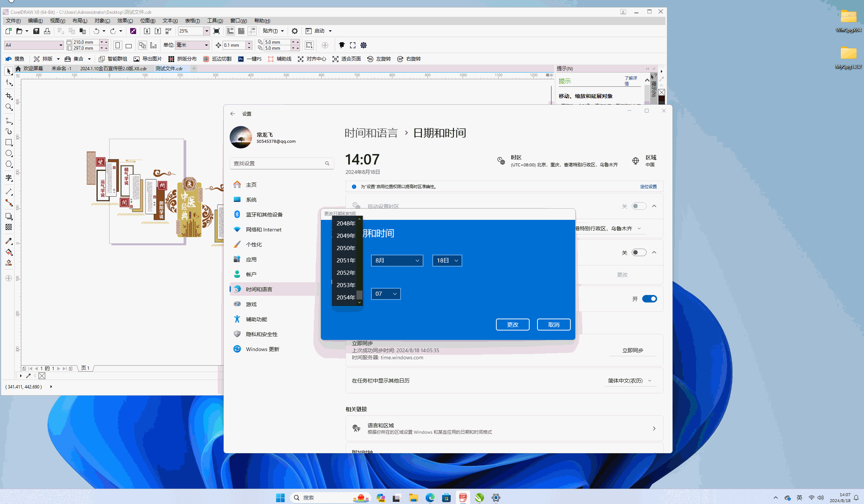Image resolution: width=864 pixels, height=504 pixels.
Task: Click the Save icon in CorelDRAW toolbar
Action: 36,31
